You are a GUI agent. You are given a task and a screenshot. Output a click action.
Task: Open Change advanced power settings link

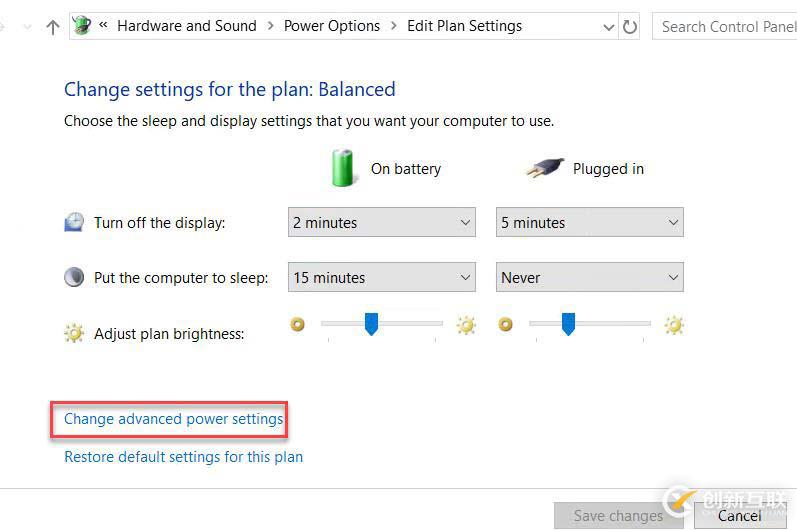pyautogui.click(x=173, y=419)
